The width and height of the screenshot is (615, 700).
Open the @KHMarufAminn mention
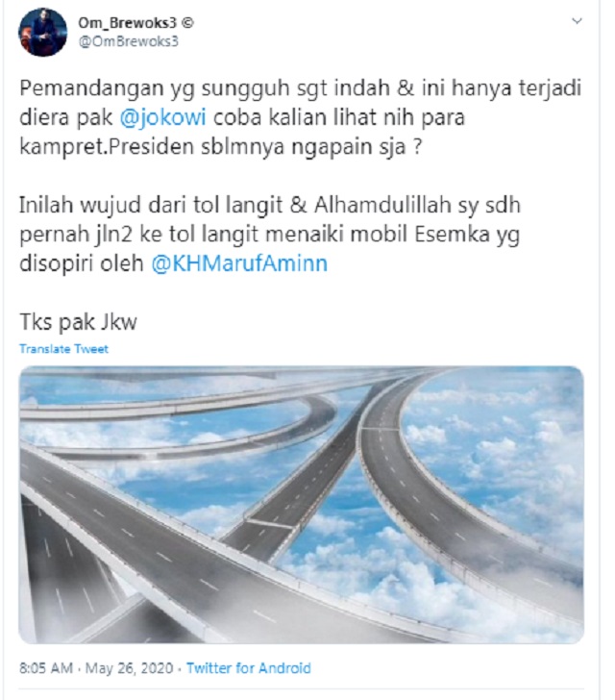click(239, 263)
